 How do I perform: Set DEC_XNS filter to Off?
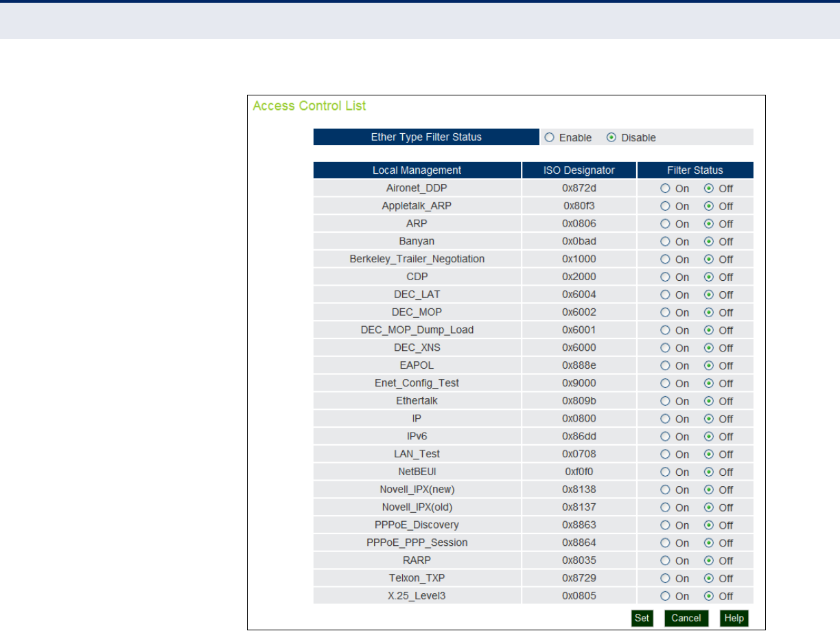pos(709,348)
